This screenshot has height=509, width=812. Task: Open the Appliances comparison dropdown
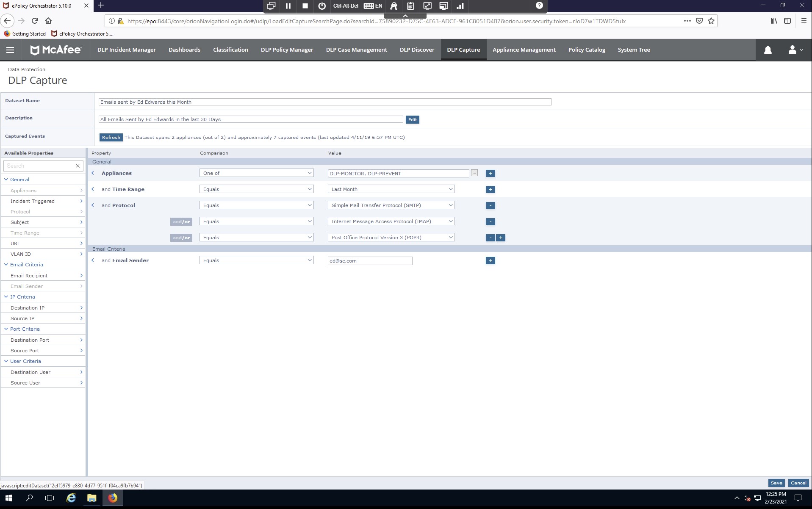coord(257,173)
